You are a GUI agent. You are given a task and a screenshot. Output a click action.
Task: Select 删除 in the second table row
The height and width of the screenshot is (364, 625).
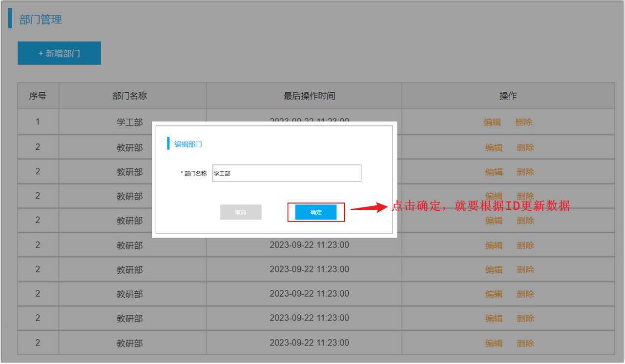coord(525,147)
